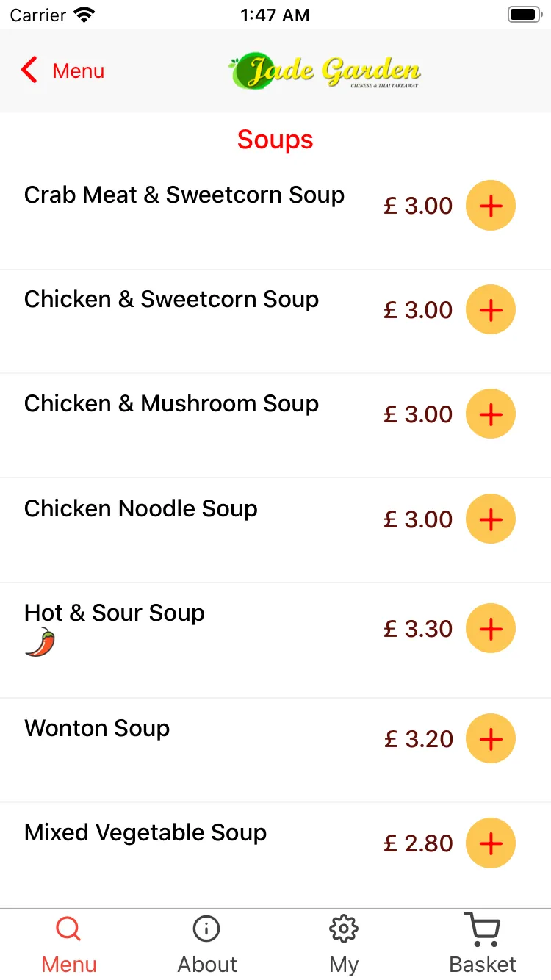Select the Chicken Noodle Soup title
Viewport: 551px width, 980px height.
[x=141, y=508]
